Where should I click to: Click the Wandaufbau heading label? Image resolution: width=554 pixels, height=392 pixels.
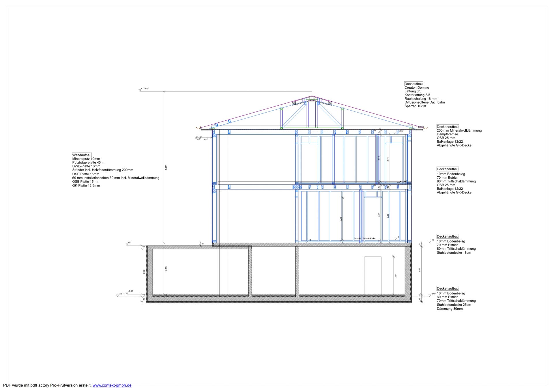tap(82, 155)
